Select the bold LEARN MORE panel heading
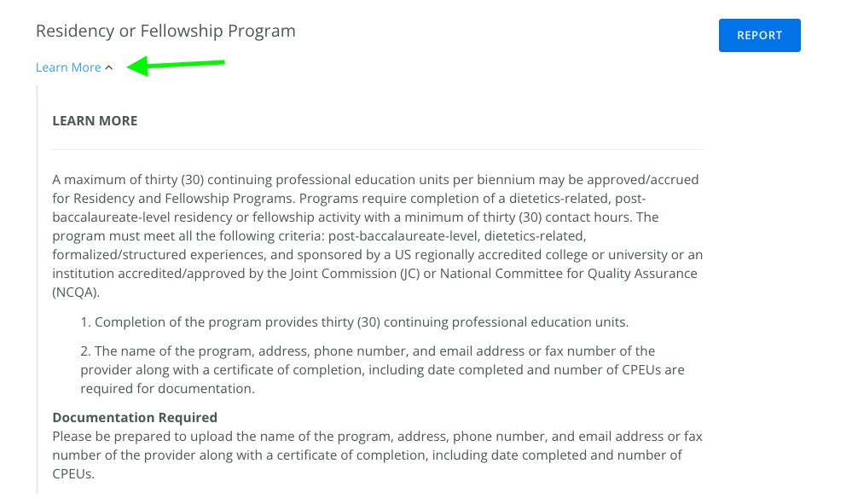The width and height of the screenshot is (852, 504). (x=95, y=121)
